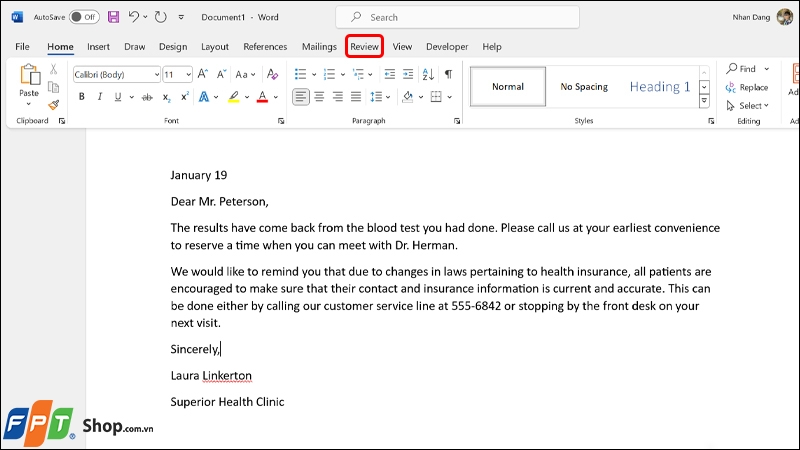Image resolution: width=800 pixels, height=450 pixels.
Task: Switch to the Layout tab
Action: 215,46
